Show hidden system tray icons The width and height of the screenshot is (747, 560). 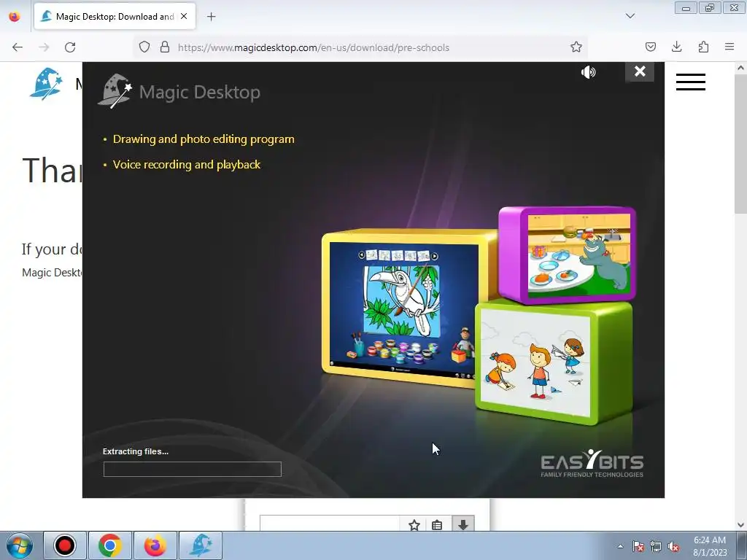pos(620,546)
